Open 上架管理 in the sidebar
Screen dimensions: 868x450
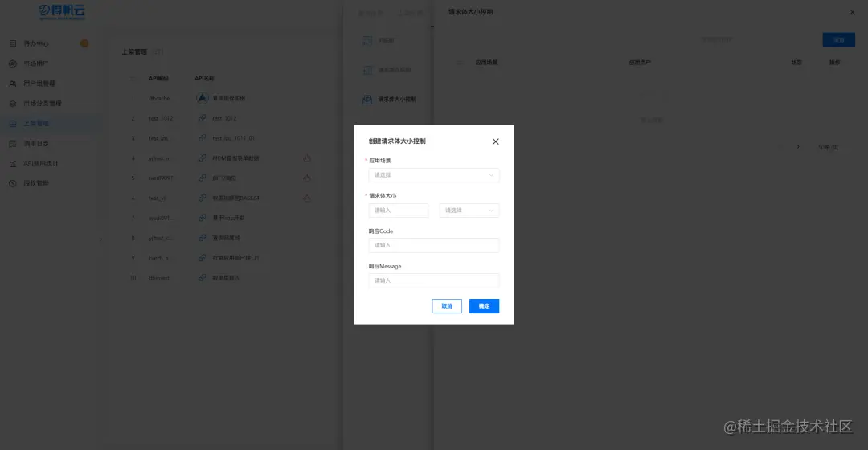click(x=36, y=124)
